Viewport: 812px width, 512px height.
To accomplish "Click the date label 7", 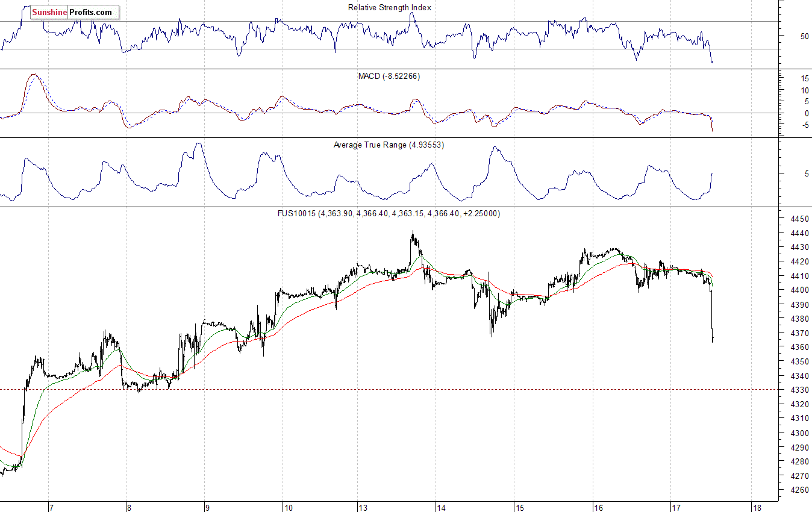I will 52,507.
